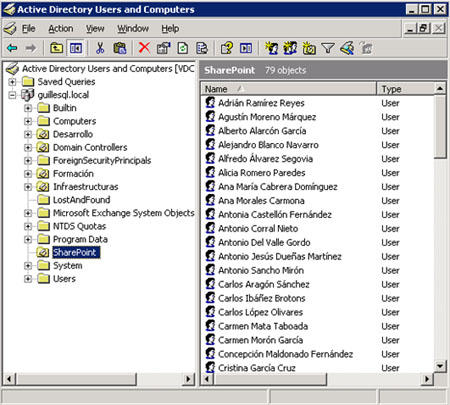Open the View menu
This screenshot has height=405, width=450.
point(95,29)
